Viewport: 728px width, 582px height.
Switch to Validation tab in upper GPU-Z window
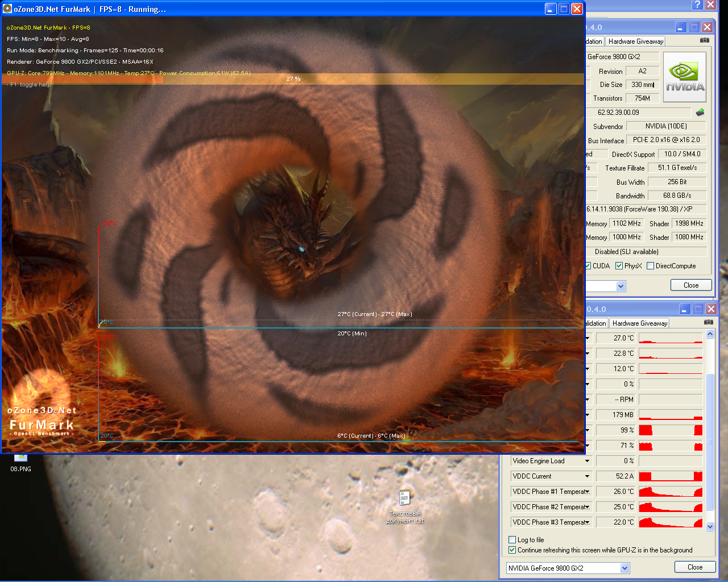(x=594, y=41)
